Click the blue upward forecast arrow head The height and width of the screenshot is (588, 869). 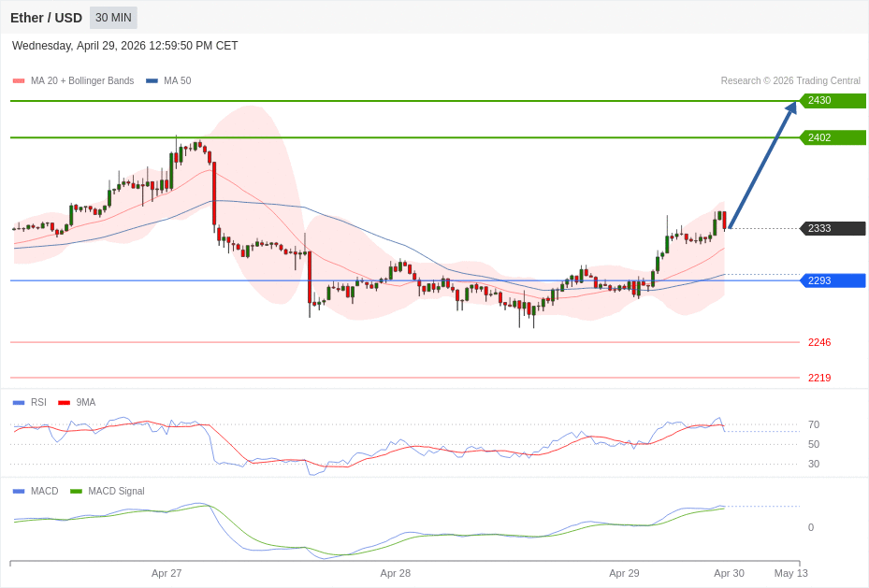point(790,108)
